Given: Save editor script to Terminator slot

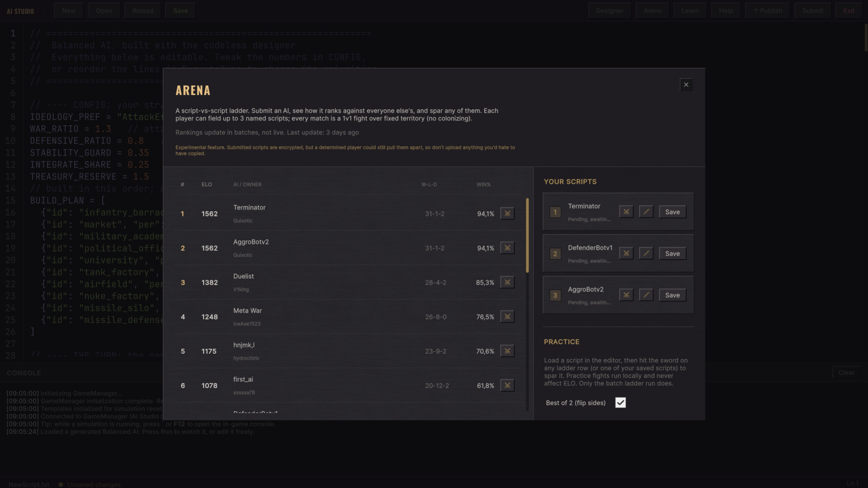Looking at the screenshot, I should 672,212.
